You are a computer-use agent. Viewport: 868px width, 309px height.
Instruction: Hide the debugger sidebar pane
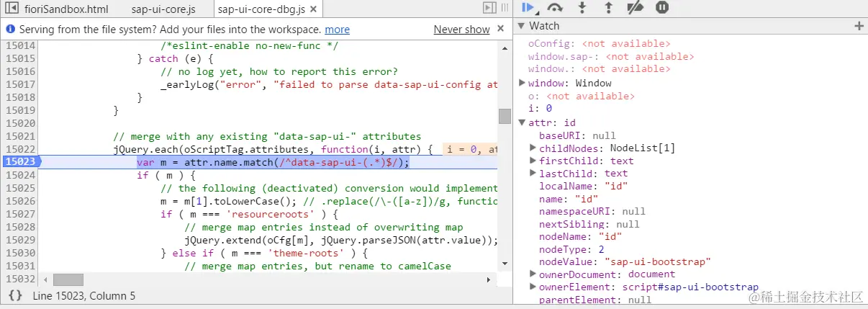489,8
